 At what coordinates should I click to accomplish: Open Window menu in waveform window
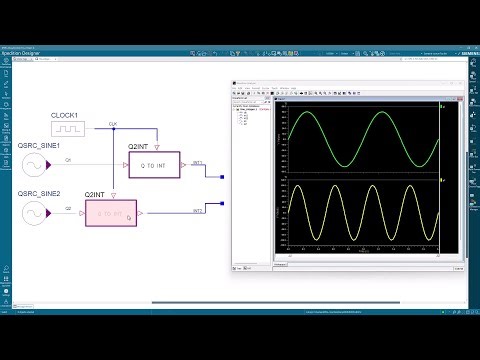pyautogui.click(x=284, y=88)
